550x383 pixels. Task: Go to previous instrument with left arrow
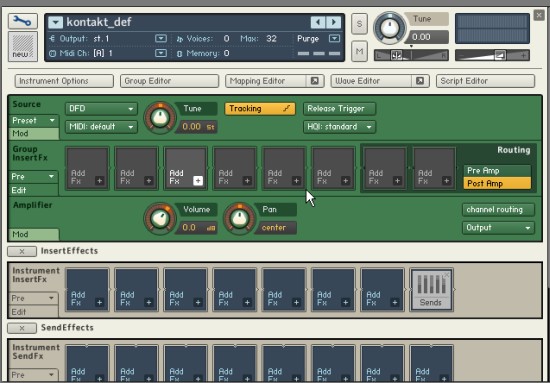click(318, 22)
